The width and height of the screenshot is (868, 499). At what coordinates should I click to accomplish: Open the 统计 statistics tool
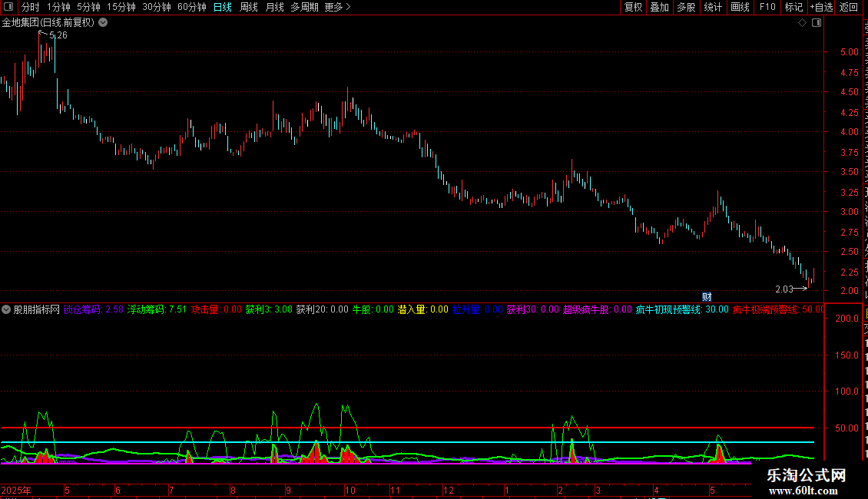(x=712, y=7)
